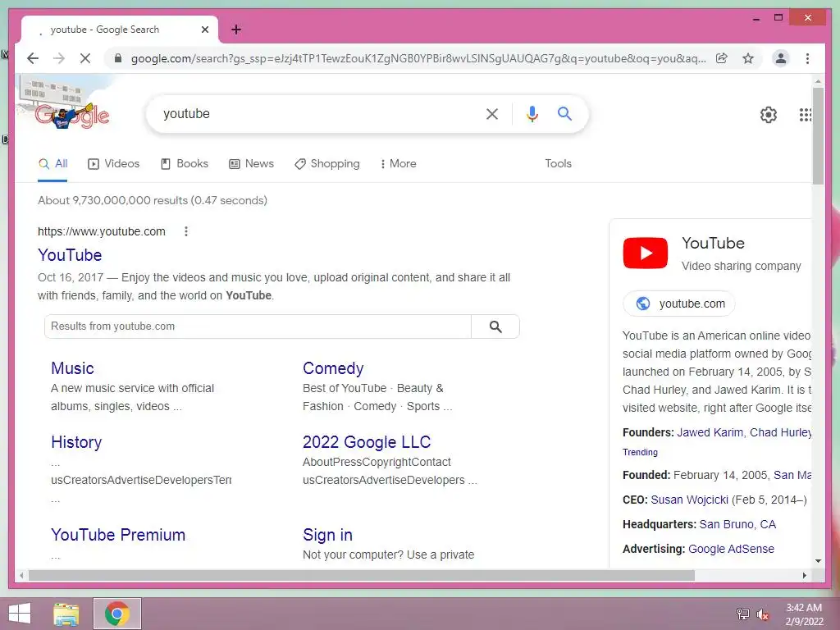Open the Jawed Karim founder link
The width and height of the screenshot is (840, 630).
pyautogui.click(x=710, y=433)
